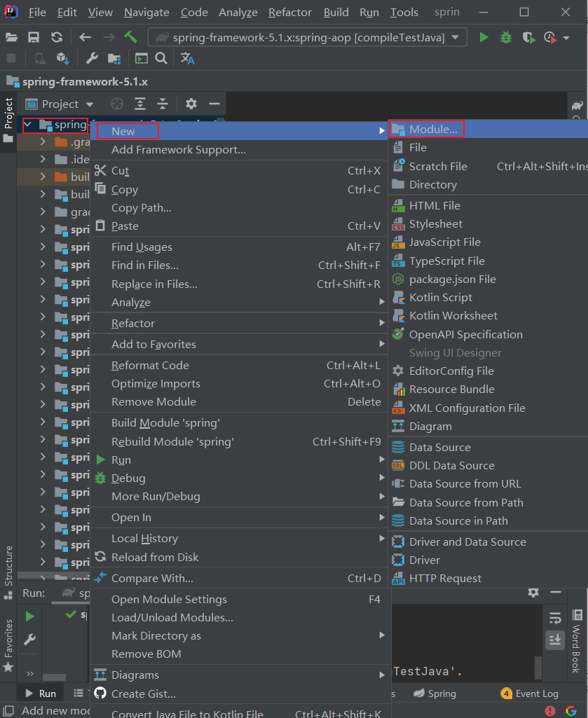The height and width of the screenshot is (718, 588).
Task: Open the Navigate menu
Action: pos(146,12)
